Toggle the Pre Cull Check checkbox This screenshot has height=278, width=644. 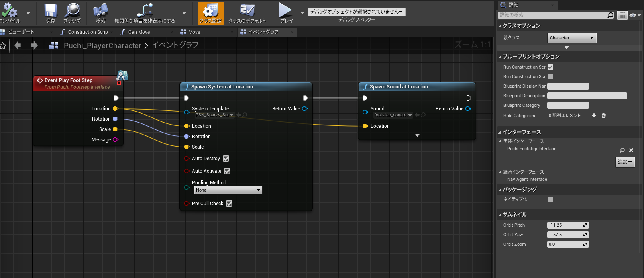tap(229, 204)
